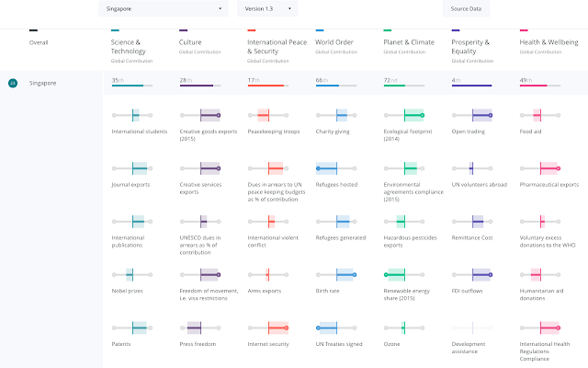Click the 4th Prosperity & Equality rank bar
588x368 pixels.
pos(472,86)
